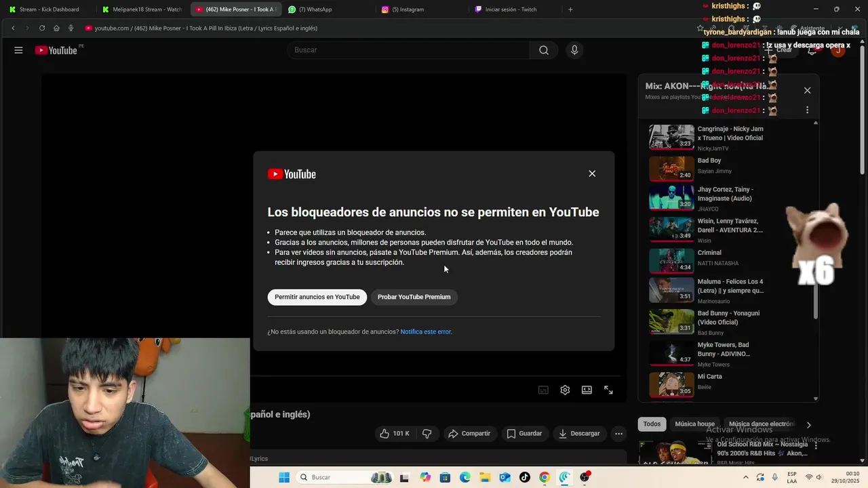Toggle subtitles in the video player
The width and height of the screenshot is (868, 488).
[543, 390]
